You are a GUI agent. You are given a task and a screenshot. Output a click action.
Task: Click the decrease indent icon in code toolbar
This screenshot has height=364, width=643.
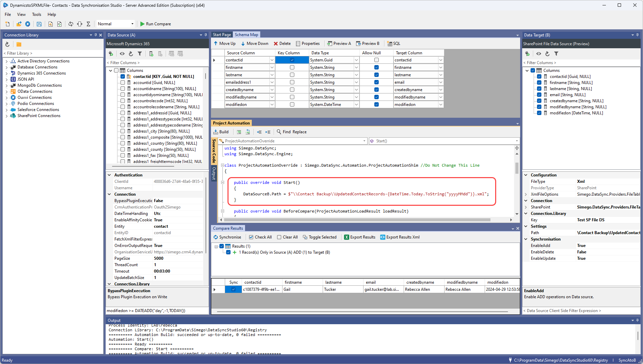259,132
